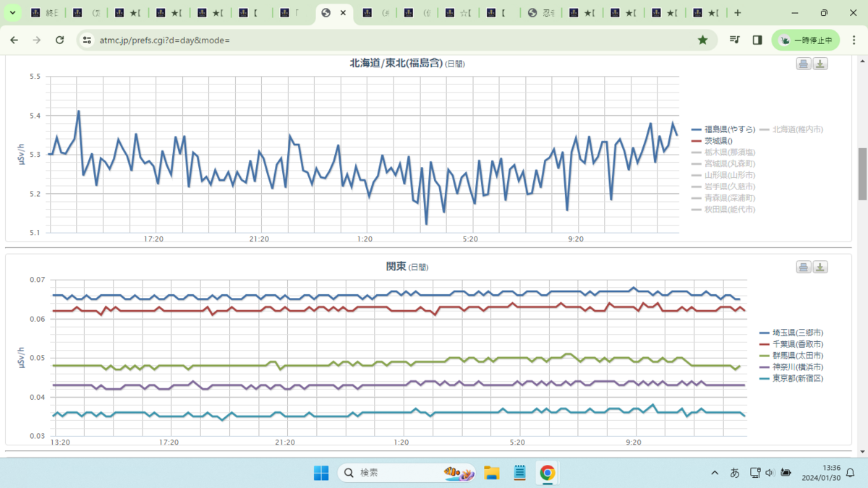Download the 関東 chart image

pyautogui.click(x=820, y=267)
